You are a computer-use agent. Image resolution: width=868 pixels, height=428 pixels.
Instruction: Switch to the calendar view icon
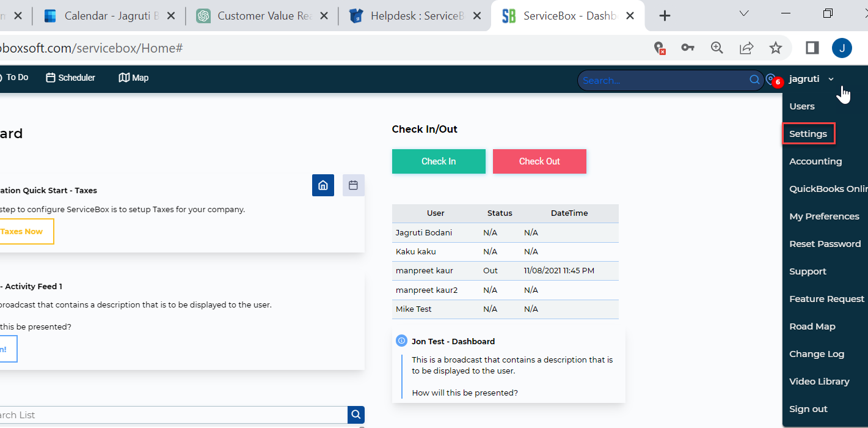[353, 185]
